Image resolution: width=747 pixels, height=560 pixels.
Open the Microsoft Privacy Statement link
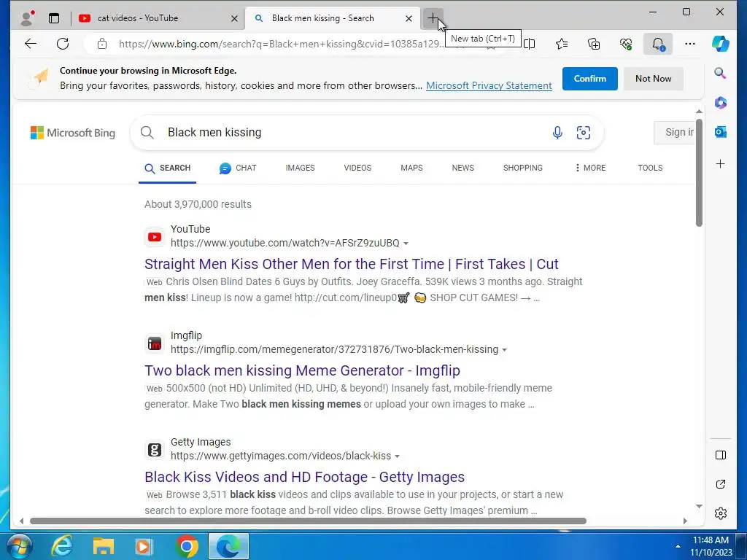point(489,86)
